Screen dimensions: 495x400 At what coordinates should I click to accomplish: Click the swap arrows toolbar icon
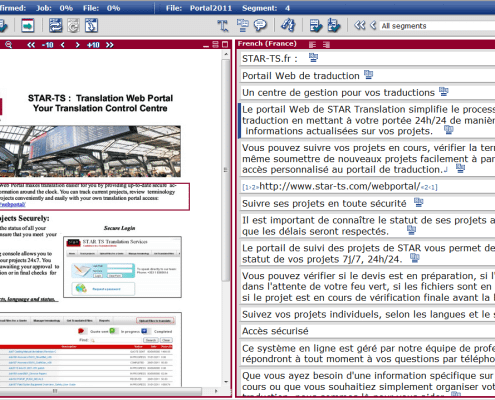[56, 25]
